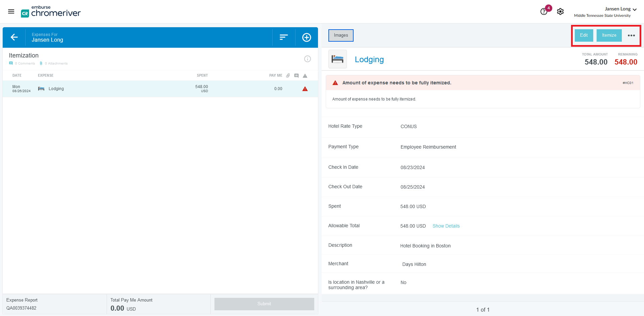Viewport: 644px width, 316px height.
Task: Select the Lodging expense row
Action: point(134,89)
